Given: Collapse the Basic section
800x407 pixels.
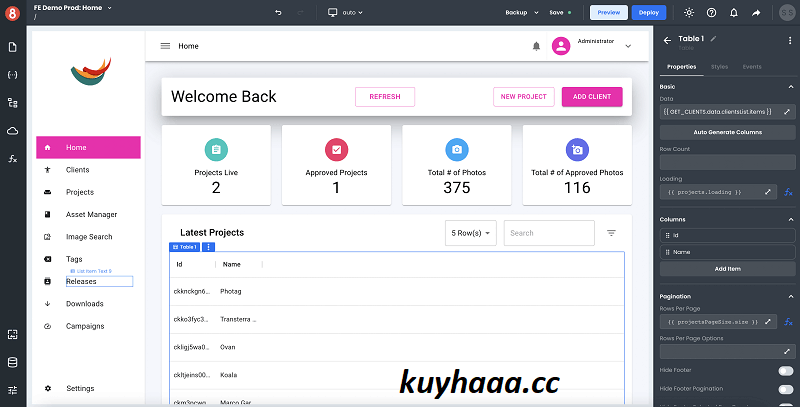Looking at the screenshot, I should click(790, 87).
